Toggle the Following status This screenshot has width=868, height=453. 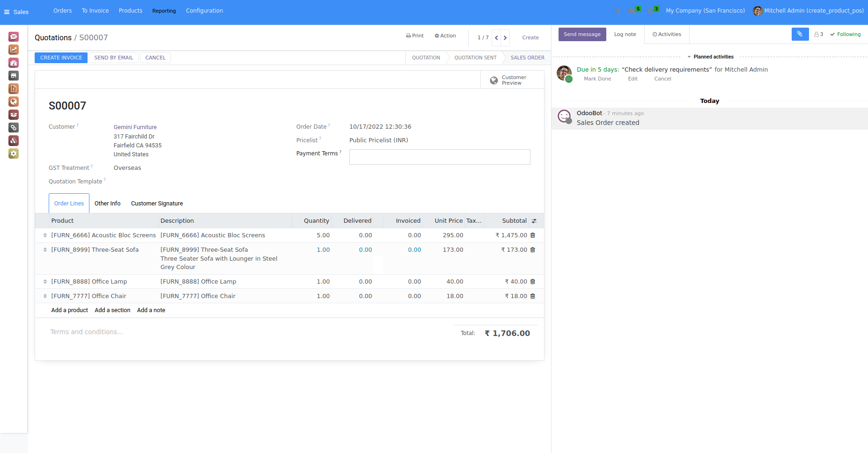pyautogui.click(x=845, y=34)
